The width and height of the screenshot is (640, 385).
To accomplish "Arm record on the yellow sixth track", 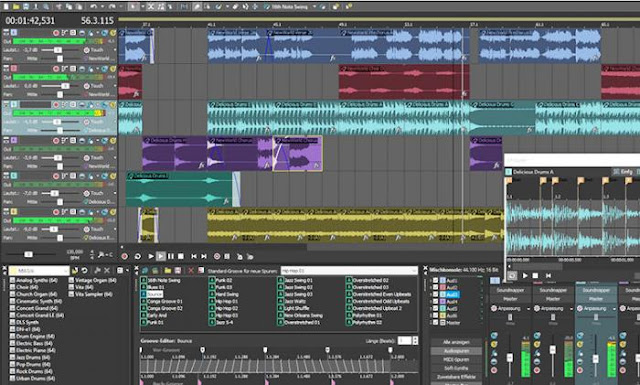I will pos(56,212).
